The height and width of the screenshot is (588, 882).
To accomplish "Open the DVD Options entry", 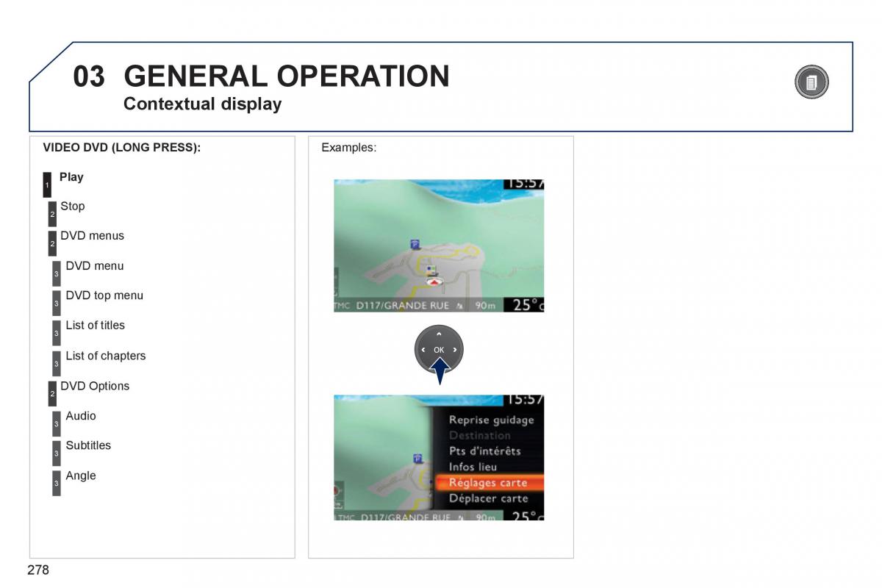I will click(95, 386).
